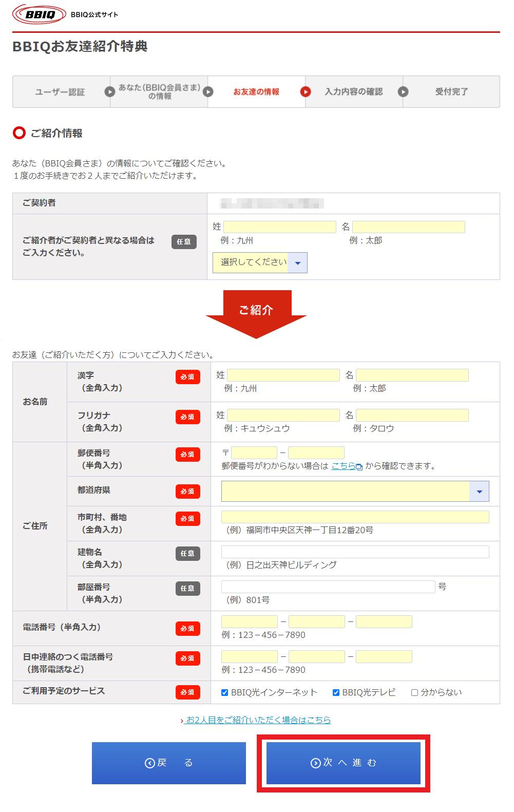Viewport: 514px width, 812px height.
Task: Select the ユーザー認証 step tab
Action: coord(60,92)
